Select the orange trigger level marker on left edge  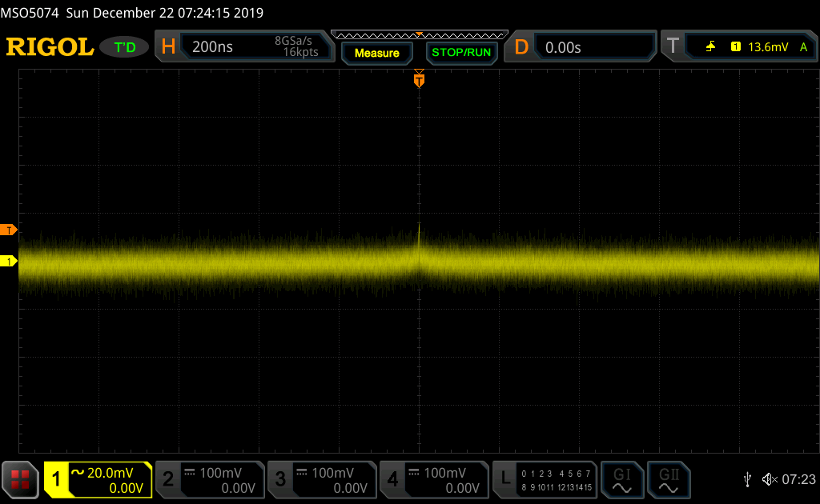[x=9, y=230]
